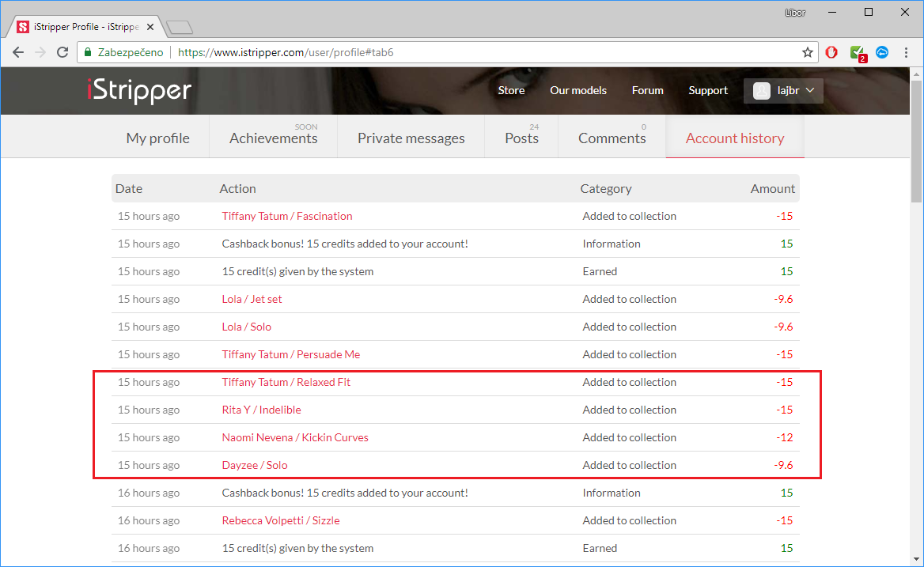
Task: Open Tiffany Tatum / Relaxed Fit link
Action: point(286,382)
